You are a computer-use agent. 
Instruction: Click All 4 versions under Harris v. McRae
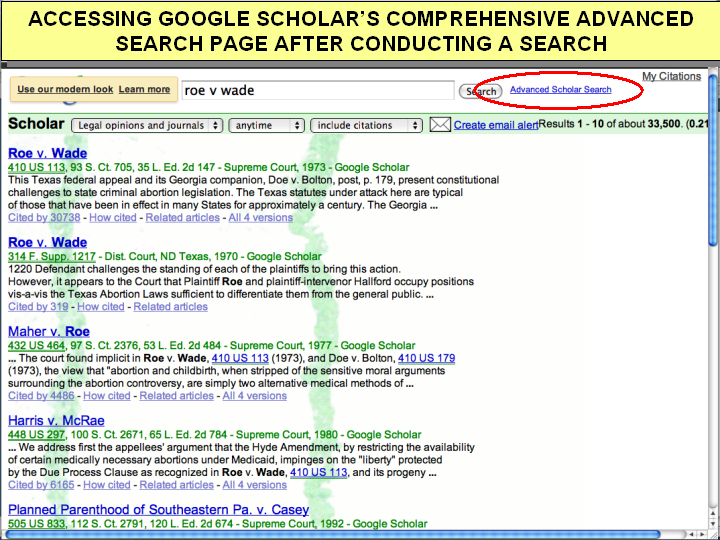[x=254, y=484]
